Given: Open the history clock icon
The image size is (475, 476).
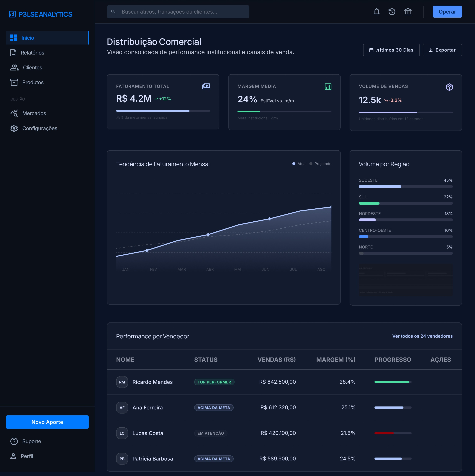Looking at the screenshot, I should point(392,11).
